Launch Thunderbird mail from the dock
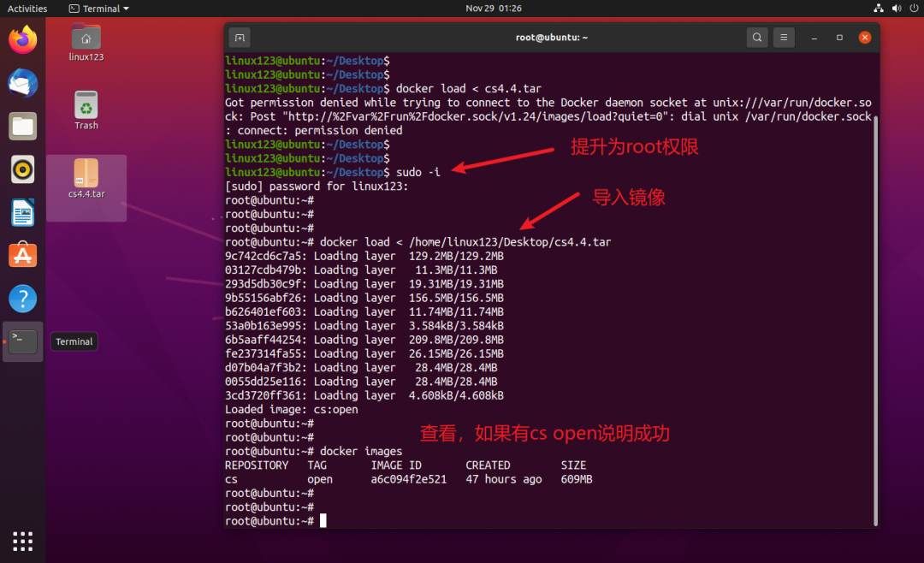The image size is (924, 563). (x=22, y=83)
